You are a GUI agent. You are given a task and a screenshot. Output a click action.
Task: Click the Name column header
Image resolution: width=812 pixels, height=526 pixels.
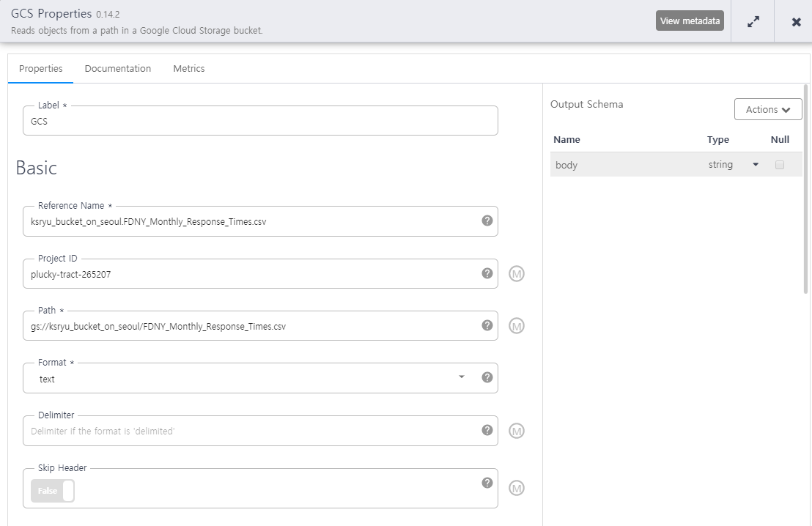click(566, 139)
